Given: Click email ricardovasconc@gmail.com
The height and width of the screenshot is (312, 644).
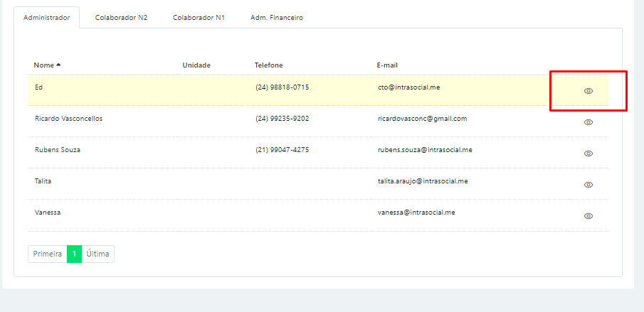Looking at the screenshot, I should (422, 119).
